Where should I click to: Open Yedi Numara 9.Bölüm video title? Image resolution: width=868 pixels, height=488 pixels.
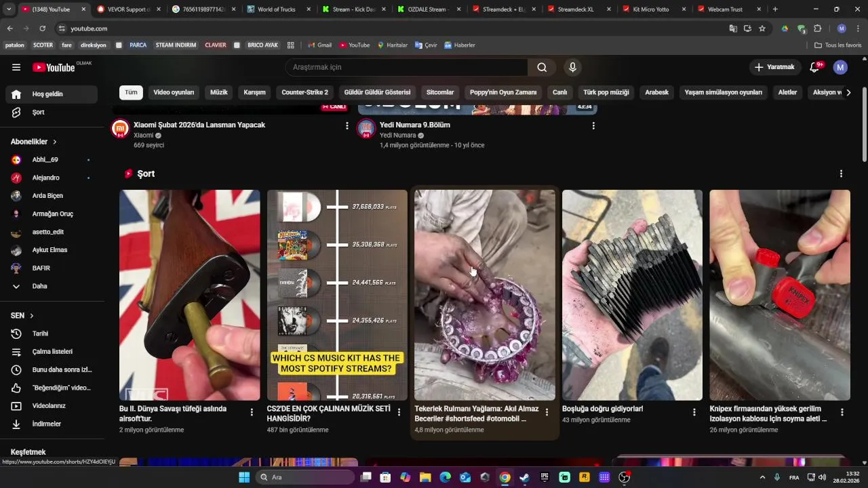[x=415, y=125]
